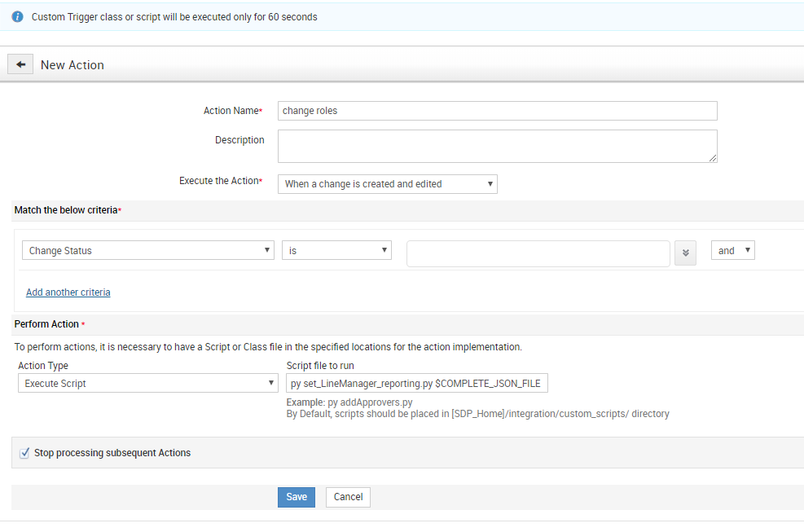
Task: Click the back arrow icon
Action: 20,64
